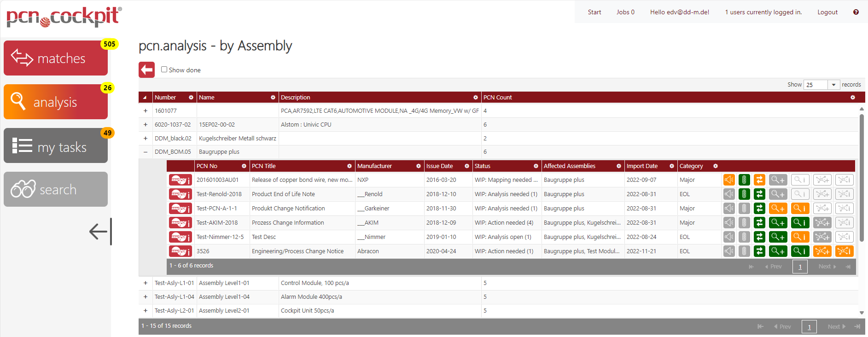Screen dimensions: 868x337
Task: Click the orange magnifier-plus icon in Test-PCN-A-1-1 row
Action: click(x=778, y=209)
